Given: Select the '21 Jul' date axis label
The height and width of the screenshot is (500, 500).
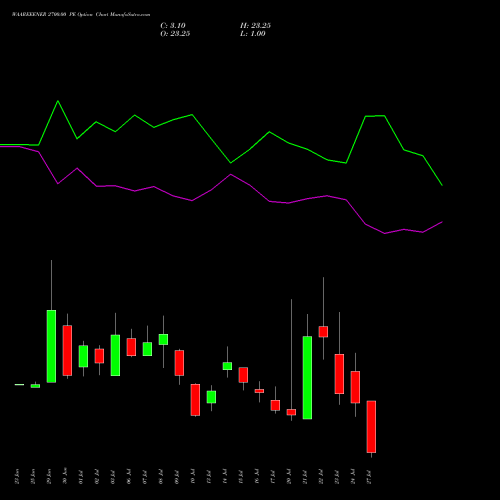Looking at the screenshot, I should pos(305,476).
